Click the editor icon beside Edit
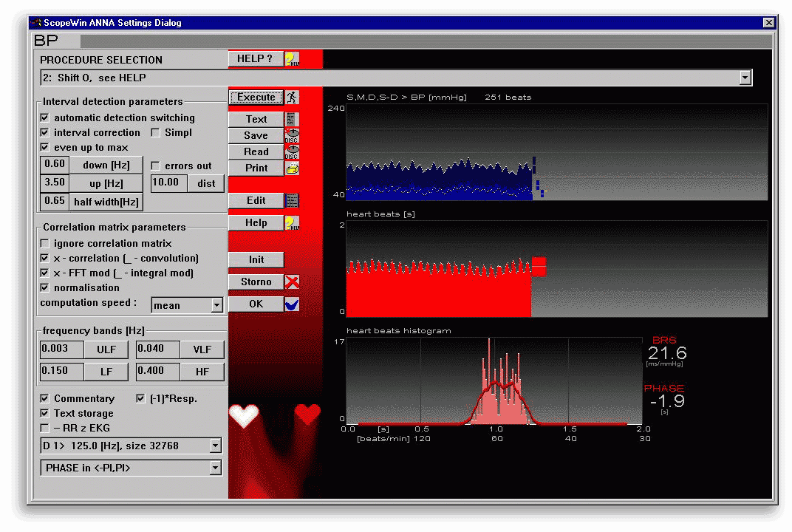This screenshot has width=792, height=532. (x=292, y=200)
